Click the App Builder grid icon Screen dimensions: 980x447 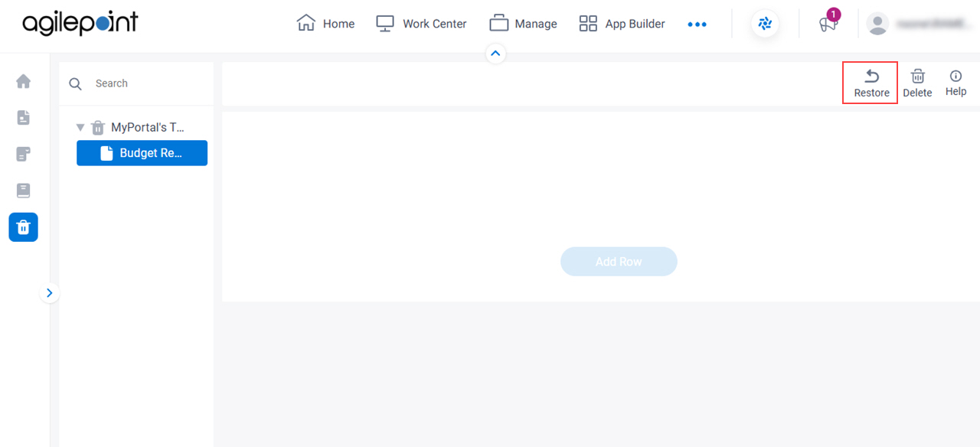(588, 24)
